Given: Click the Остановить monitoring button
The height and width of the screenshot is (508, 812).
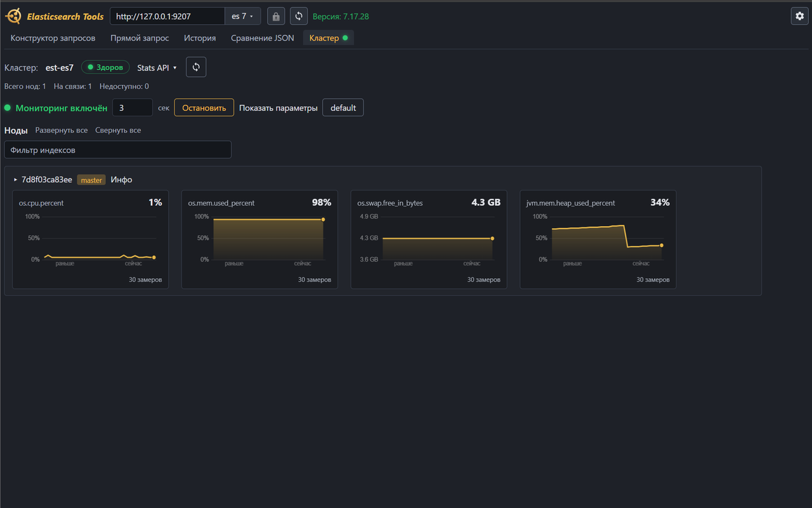Looking at the screenshot, I should pos(204,108).
